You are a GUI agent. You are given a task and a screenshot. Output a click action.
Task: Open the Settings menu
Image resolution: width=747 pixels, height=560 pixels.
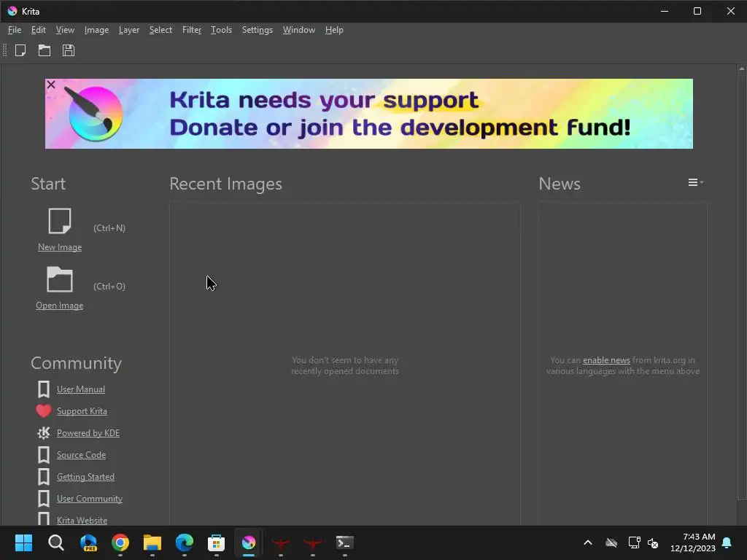click(x=258, y=30)
